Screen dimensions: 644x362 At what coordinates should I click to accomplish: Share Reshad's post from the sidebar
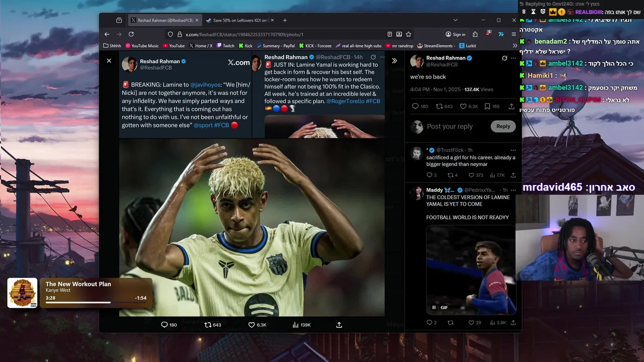pyautogui.click(x=512, y=107)
